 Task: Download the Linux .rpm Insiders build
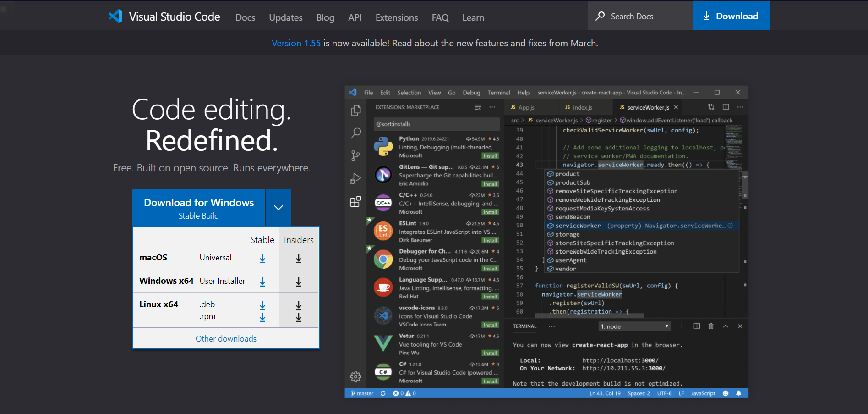299,317
